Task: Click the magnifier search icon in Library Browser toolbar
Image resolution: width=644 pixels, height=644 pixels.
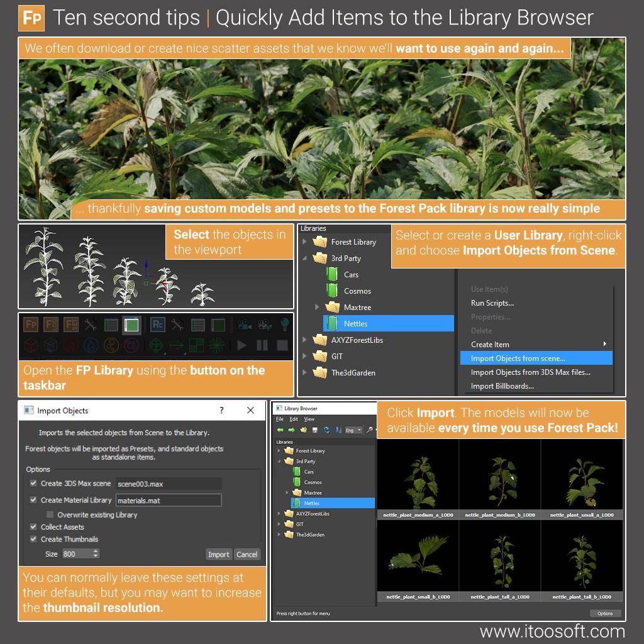Action: (x=370, y=430)
